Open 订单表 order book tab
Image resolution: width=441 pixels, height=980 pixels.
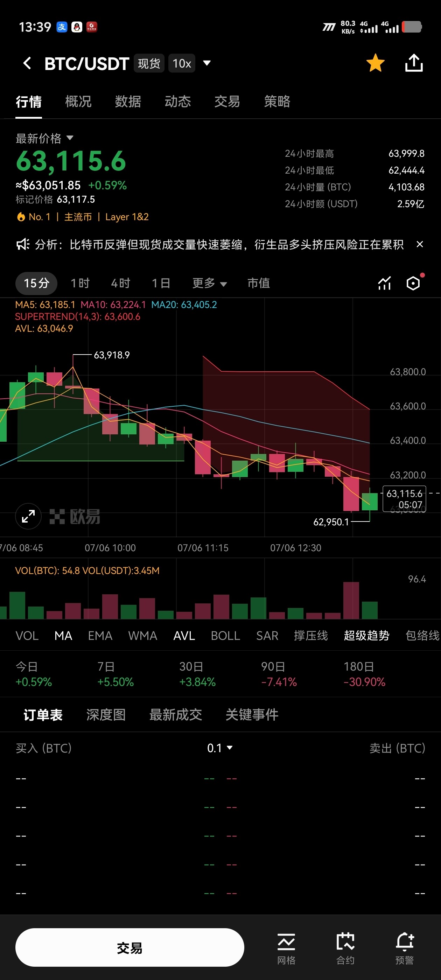coord(43,715)
